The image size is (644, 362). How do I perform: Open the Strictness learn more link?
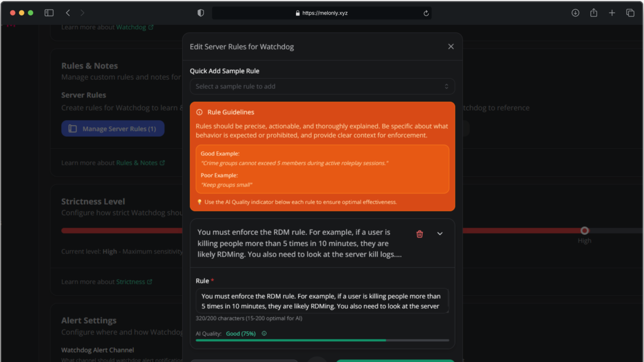pos(134,282)
